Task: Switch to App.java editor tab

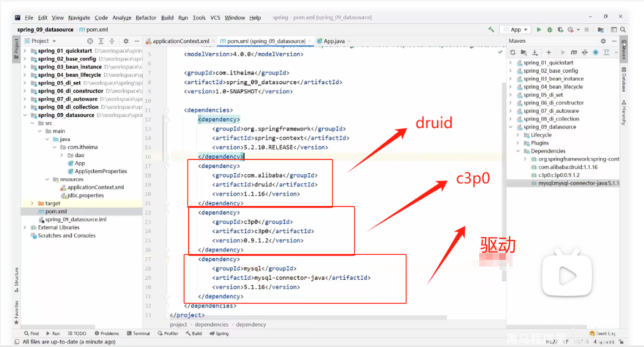Action: [333, 41]
